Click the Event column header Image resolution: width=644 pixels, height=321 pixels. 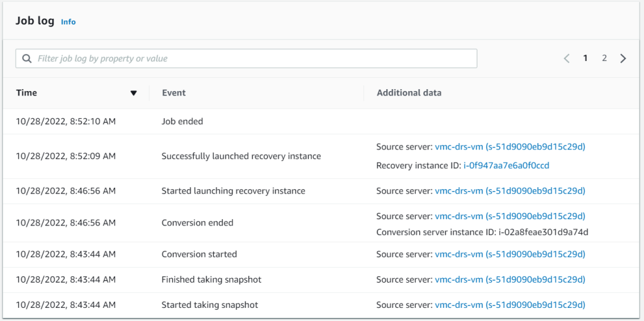pyautogui.click(x=174, y=93)
